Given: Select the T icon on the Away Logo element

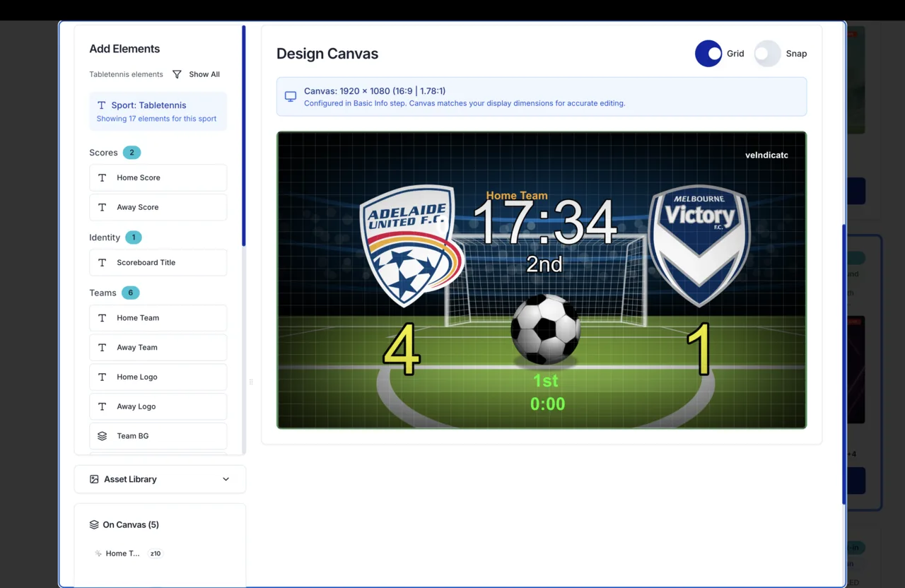Looking at the screenshot, I should (101, 406).
